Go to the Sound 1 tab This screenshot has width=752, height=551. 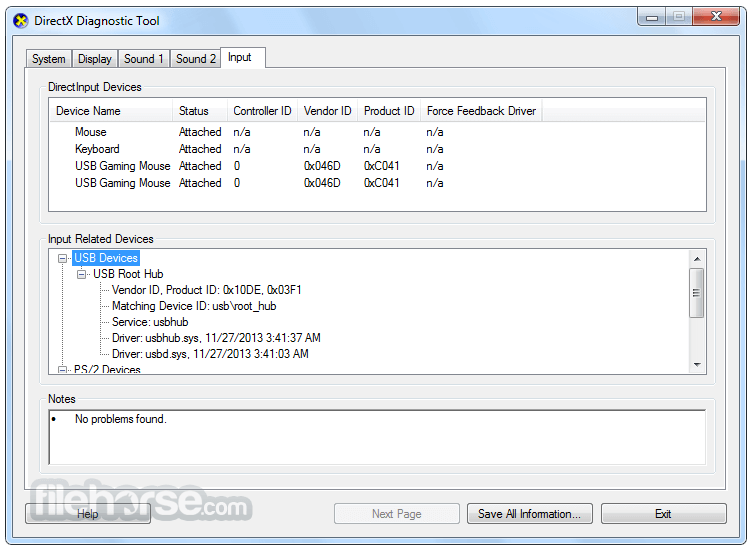point(143,59)
